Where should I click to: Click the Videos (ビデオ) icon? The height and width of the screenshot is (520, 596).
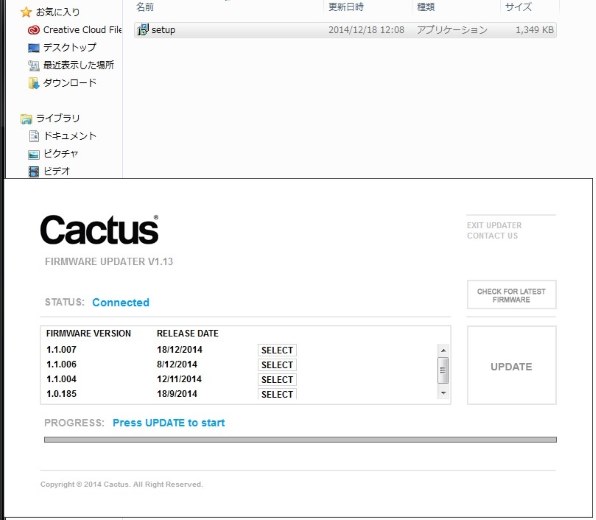34,171
